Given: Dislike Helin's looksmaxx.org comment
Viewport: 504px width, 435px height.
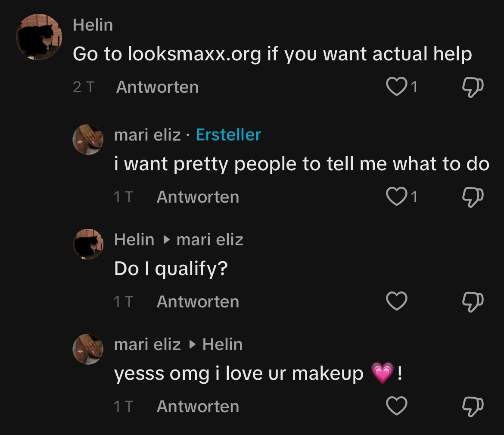Looking at the screenshot, I should click(x=473, y=87).
